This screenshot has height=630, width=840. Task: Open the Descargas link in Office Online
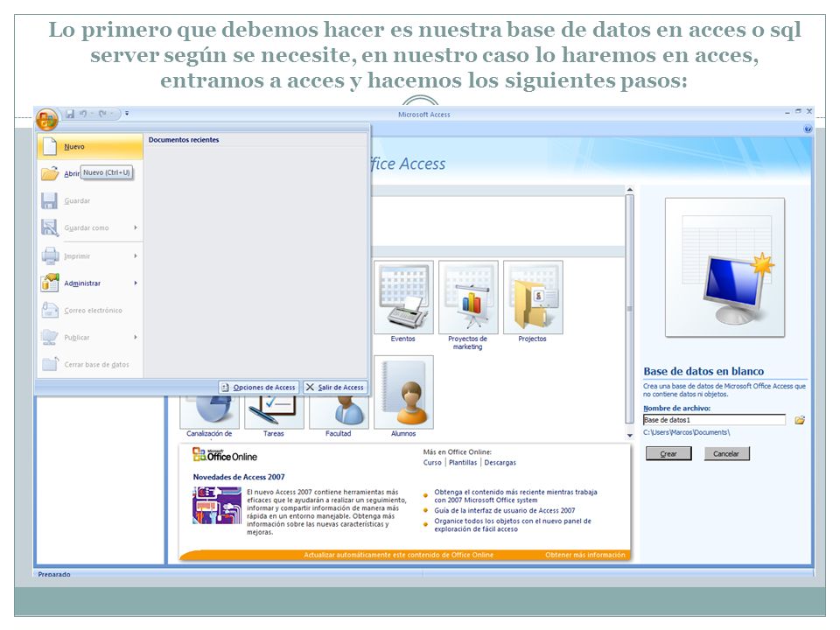pos(500,462)
